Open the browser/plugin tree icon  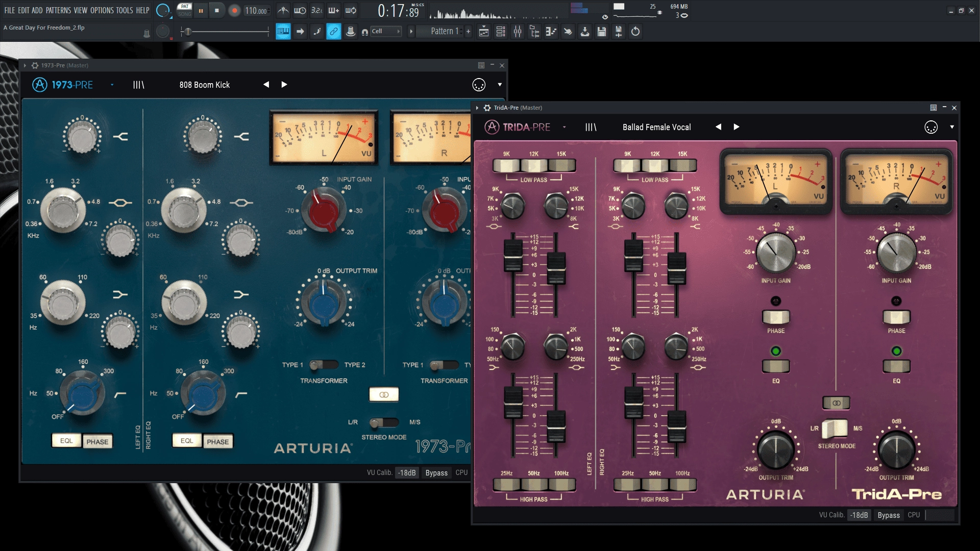point(534,32)
